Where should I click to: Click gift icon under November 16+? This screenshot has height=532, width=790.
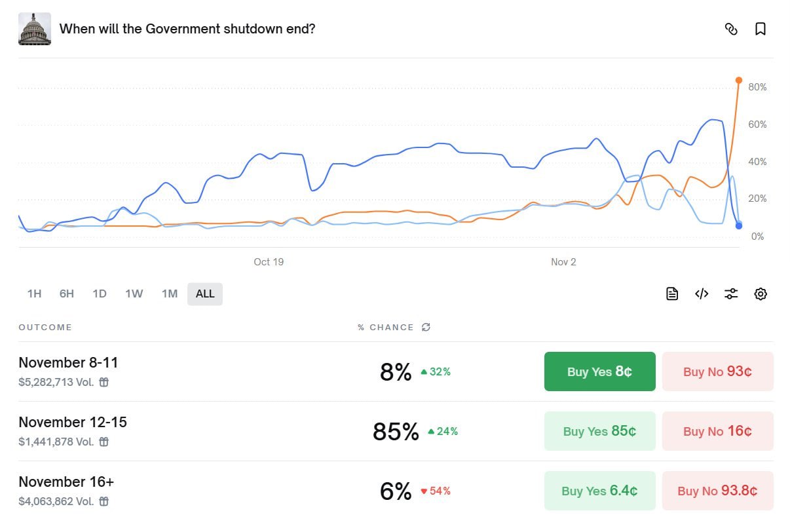[x=103, y=501]
